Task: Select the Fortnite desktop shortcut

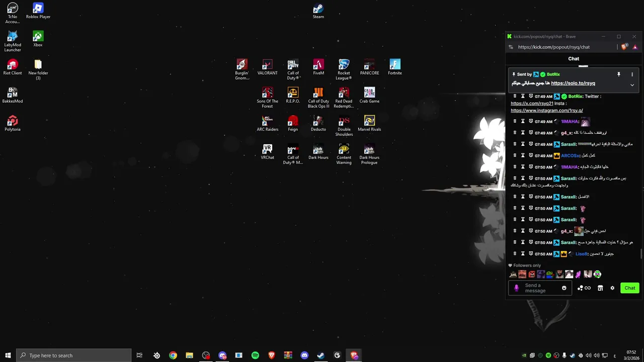Action: pos(395,67)
